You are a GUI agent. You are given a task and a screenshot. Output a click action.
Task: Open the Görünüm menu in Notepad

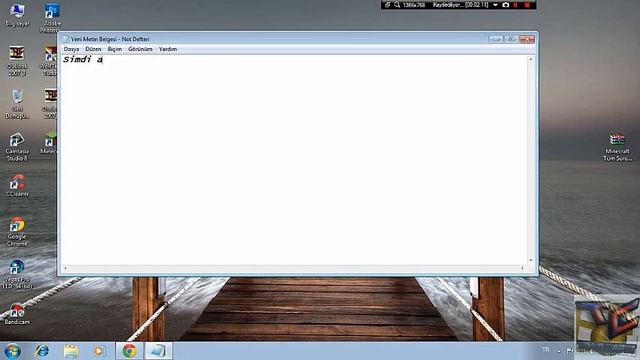[x=140, y=49]
